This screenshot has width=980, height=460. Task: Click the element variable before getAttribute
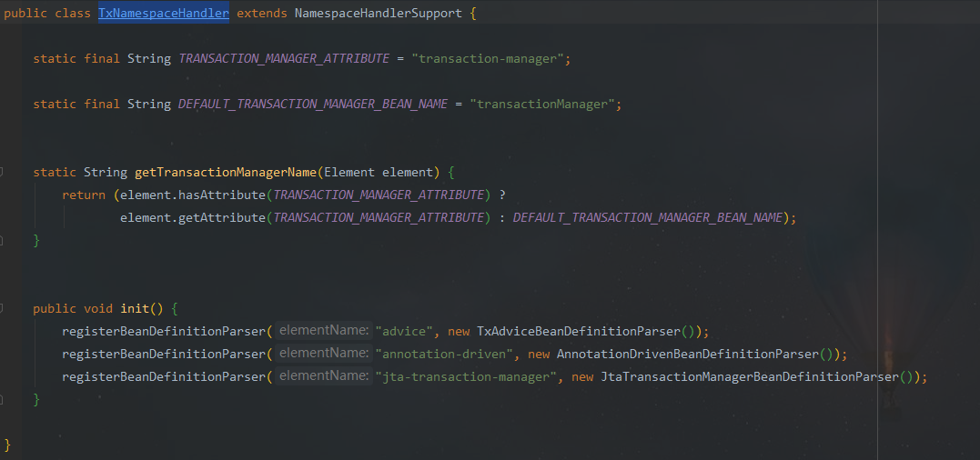(x=146, y=218)
